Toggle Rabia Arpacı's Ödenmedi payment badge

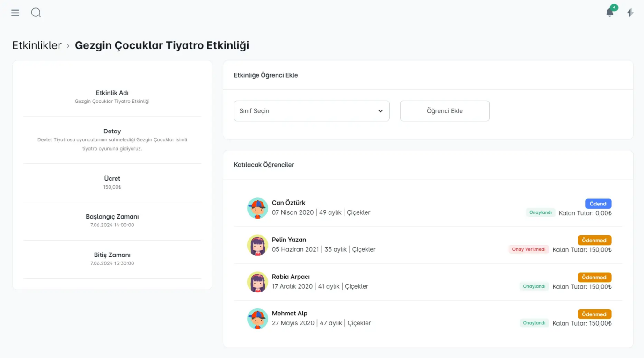point(594,278)
